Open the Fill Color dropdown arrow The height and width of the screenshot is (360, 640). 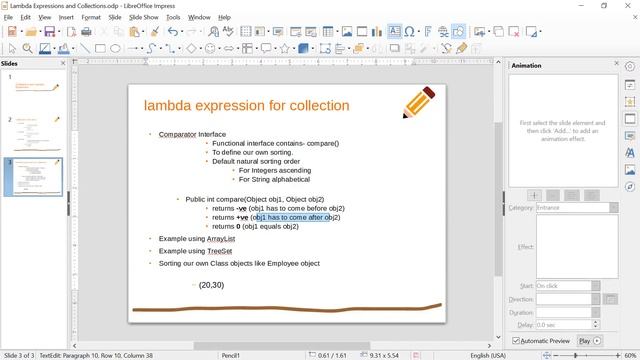point(73,49)
